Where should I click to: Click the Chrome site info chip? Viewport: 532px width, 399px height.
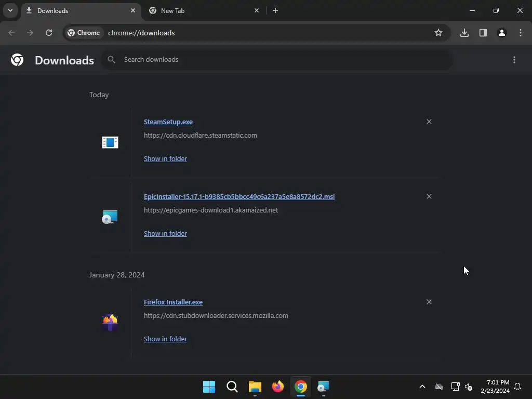[84, 33]
